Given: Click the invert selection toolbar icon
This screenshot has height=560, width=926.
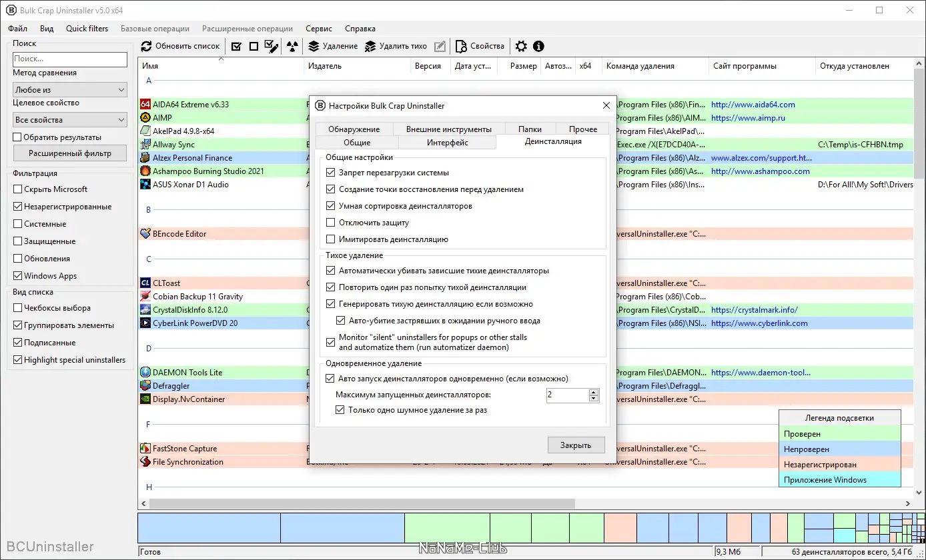Looking at the screenshot, I should point(271,46).
